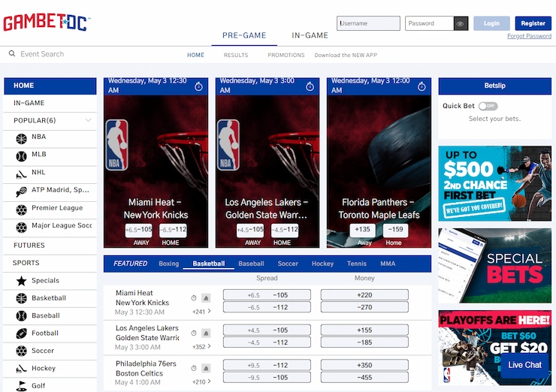Select the Soccer featured tab
556x392 pixels.
point(288,264)
